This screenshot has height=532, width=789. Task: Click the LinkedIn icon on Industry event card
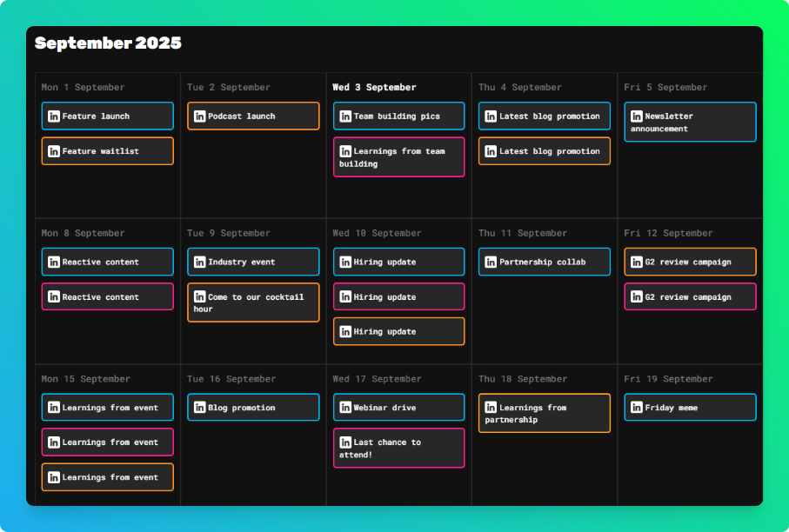[x=199, y=262]
